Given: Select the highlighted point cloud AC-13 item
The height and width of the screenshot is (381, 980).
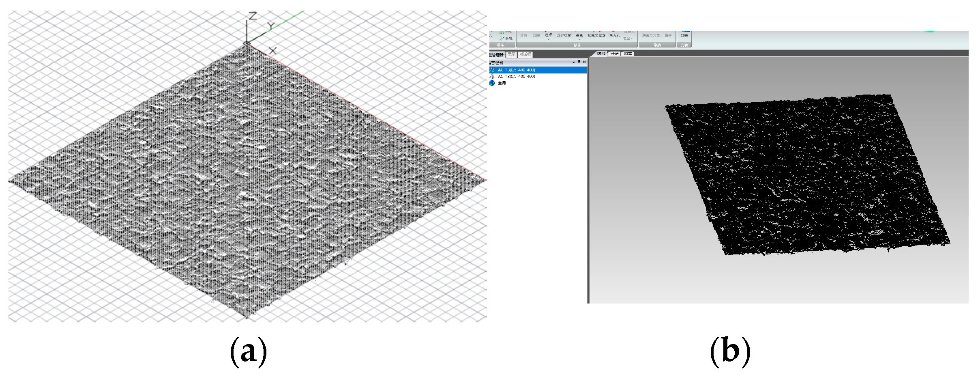Looking at the screenshot, I should [x=516, y=70].
